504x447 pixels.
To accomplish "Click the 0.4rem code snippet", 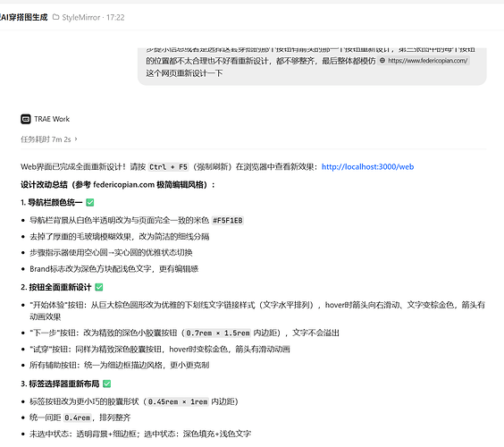I will click(x=77, y=417).
